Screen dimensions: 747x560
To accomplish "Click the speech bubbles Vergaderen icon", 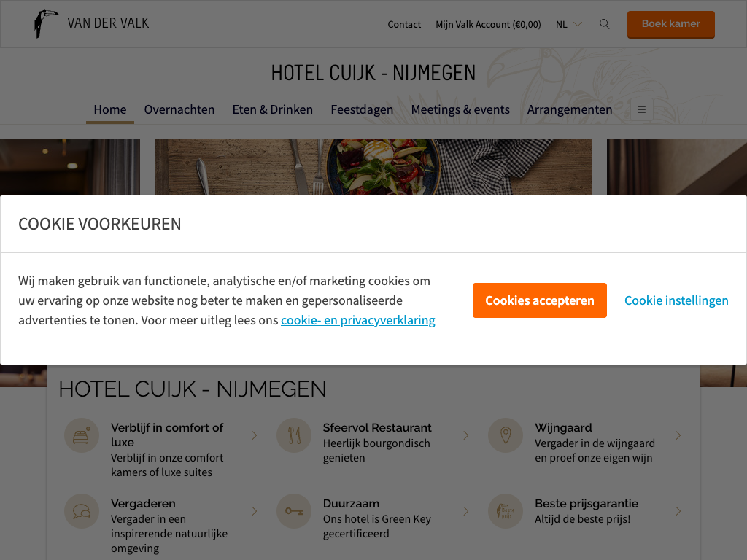I will (x=82, y=511).
